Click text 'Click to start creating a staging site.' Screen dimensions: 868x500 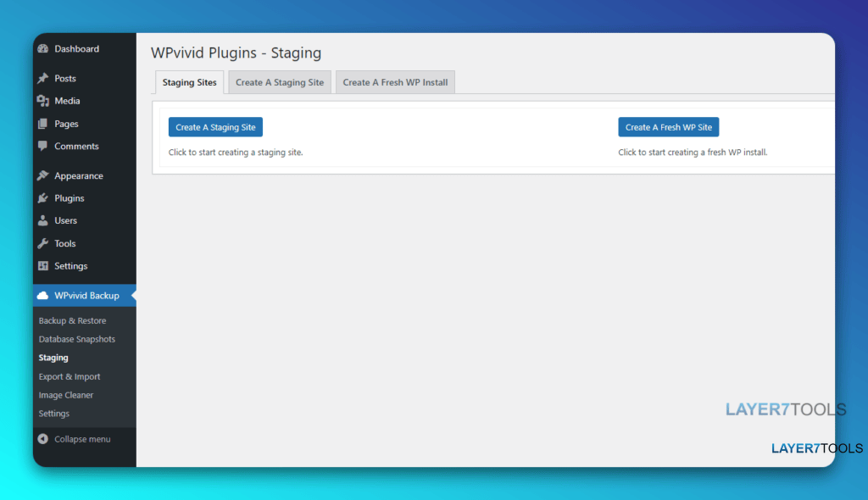click(236, 153)
